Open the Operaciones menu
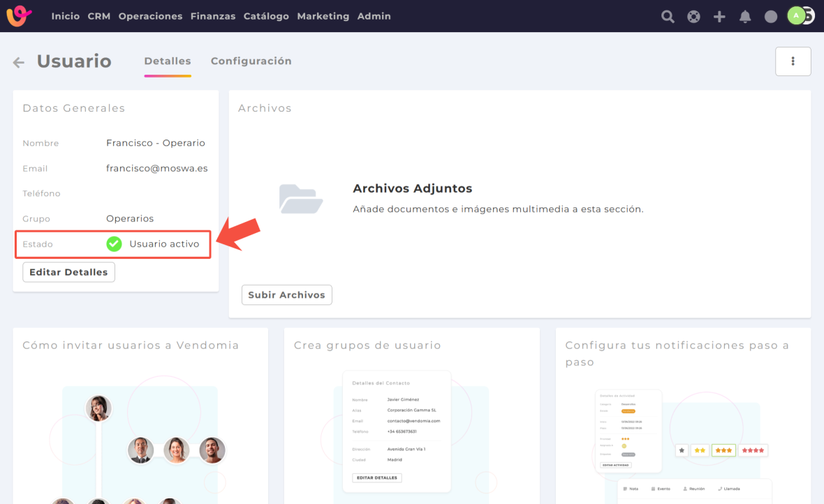 150,16
